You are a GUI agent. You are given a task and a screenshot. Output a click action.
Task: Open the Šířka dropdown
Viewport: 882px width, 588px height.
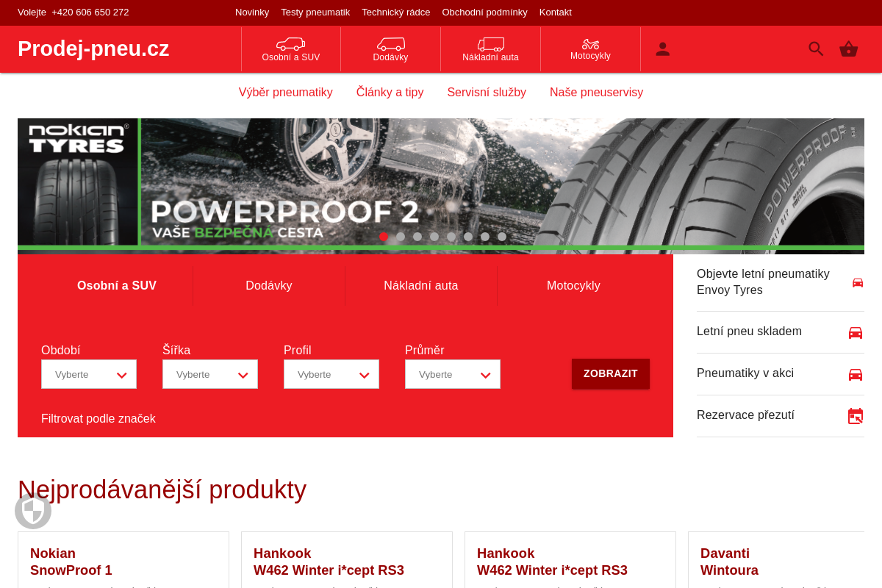tap(210, 374)
